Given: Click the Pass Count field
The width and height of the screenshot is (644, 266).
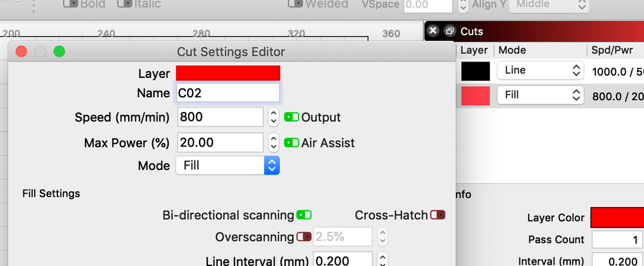Looking at the screenshot, I should 617,239.
